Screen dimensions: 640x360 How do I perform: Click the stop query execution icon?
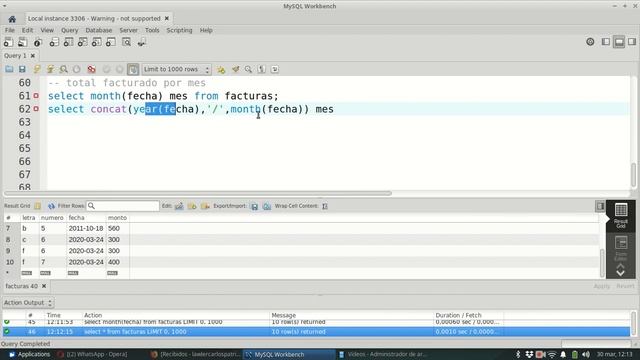[77, 69]
